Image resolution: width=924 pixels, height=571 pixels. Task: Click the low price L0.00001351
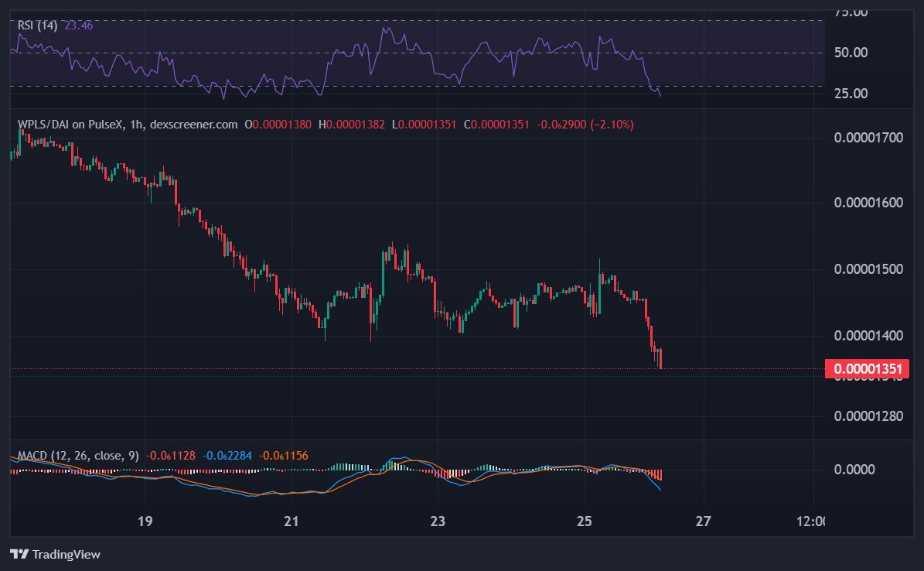pyautogui.click(x=424, y=125)
